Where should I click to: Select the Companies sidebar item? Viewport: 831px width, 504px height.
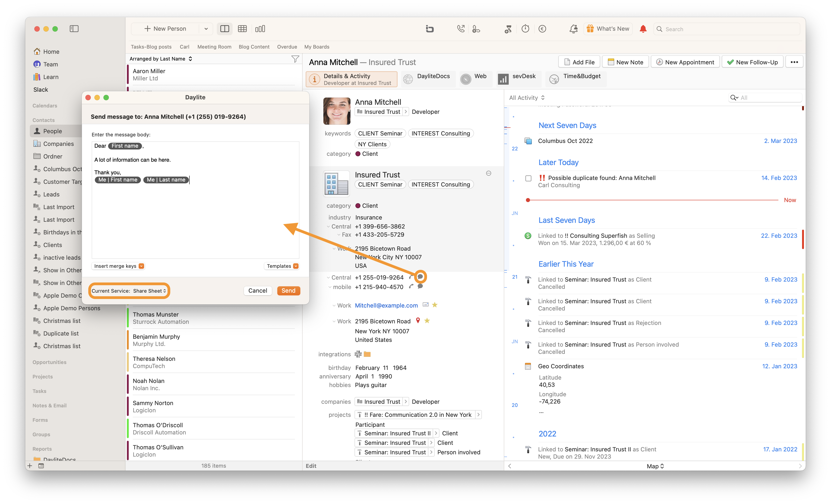(58, 144)
